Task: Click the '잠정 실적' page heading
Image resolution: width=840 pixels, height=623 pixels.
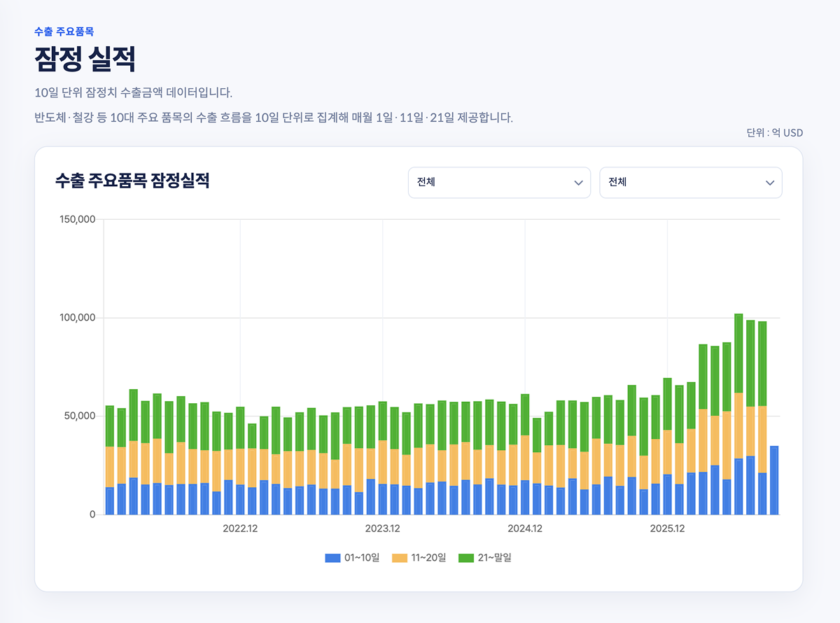Action: (x=85, y=59)
